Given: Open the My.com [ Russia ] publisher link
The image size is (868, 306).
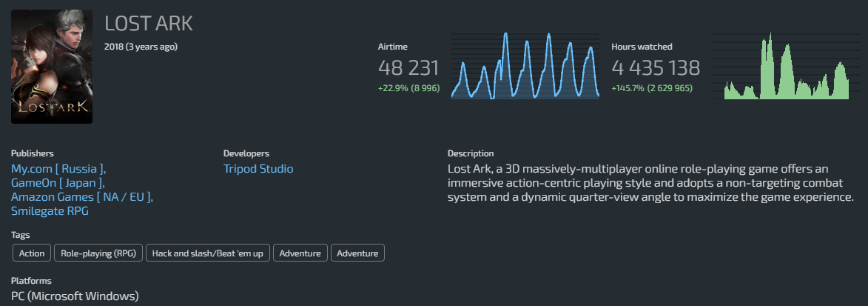Looking at the screenshot, I should pos(58,168).
